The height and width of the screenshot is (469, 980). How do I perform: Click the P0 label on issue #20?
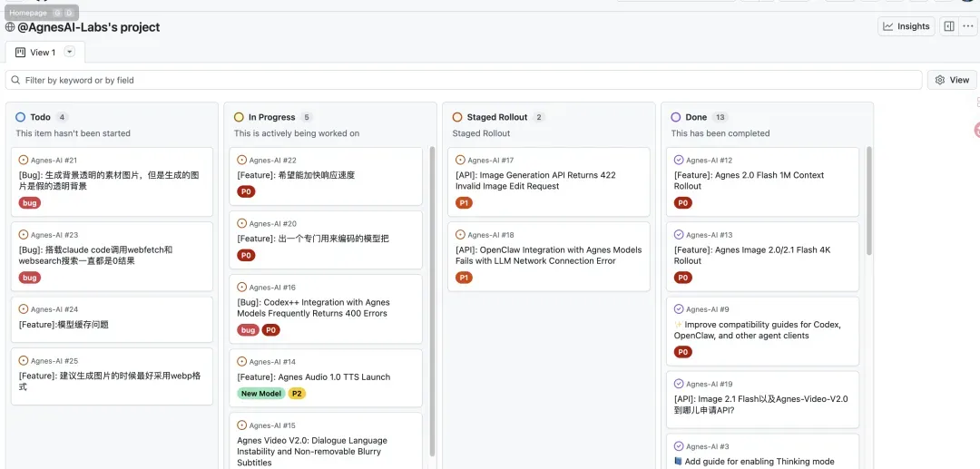point(246,255)
